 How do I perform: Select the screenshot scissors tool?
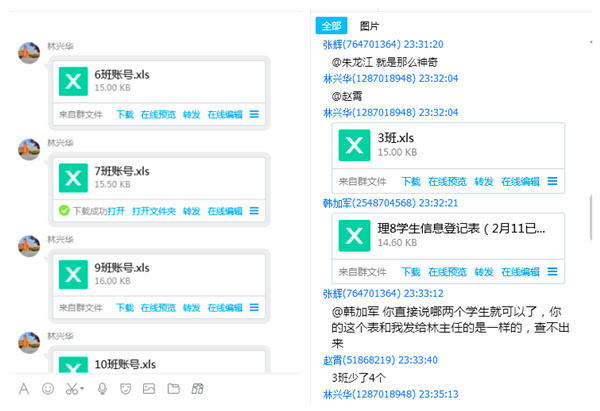pos(72,389)
